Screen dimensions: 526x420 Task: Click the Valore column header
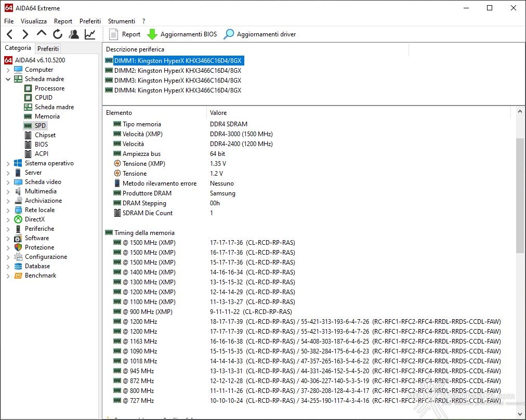218,113
